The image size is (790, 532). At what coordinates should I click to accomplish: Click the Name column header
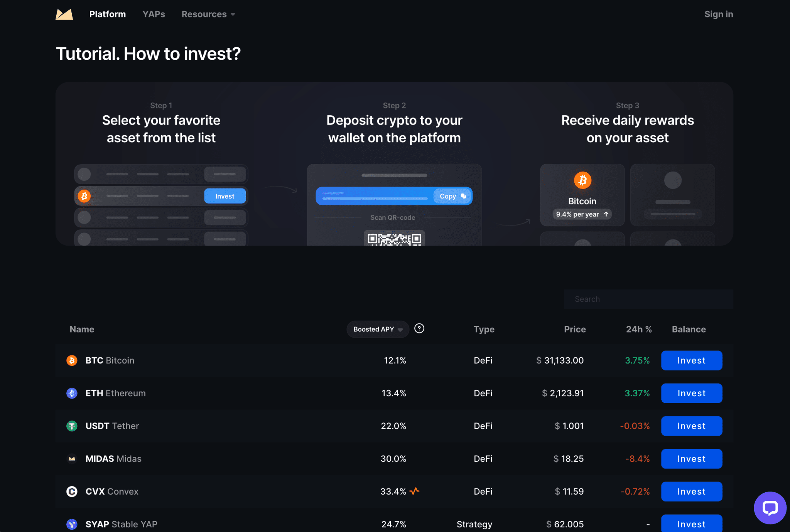pos(82,329)
